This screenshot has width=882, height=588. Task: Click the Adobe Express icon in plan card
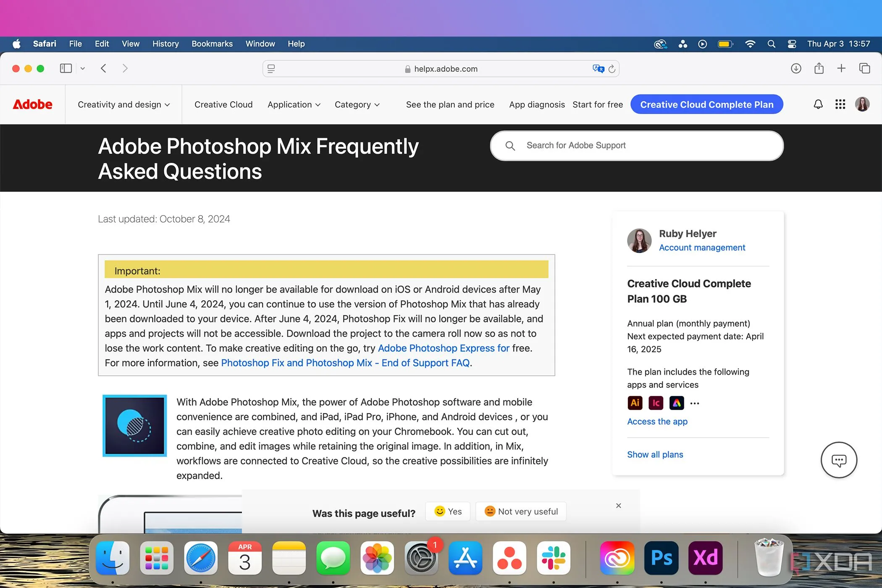pos(676,403)
